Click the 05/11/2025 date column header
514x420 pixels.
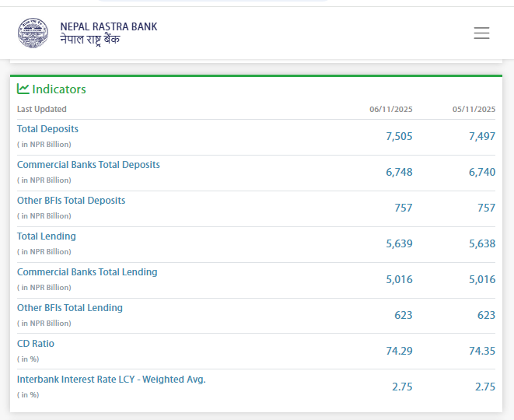[x=474, y=110]
